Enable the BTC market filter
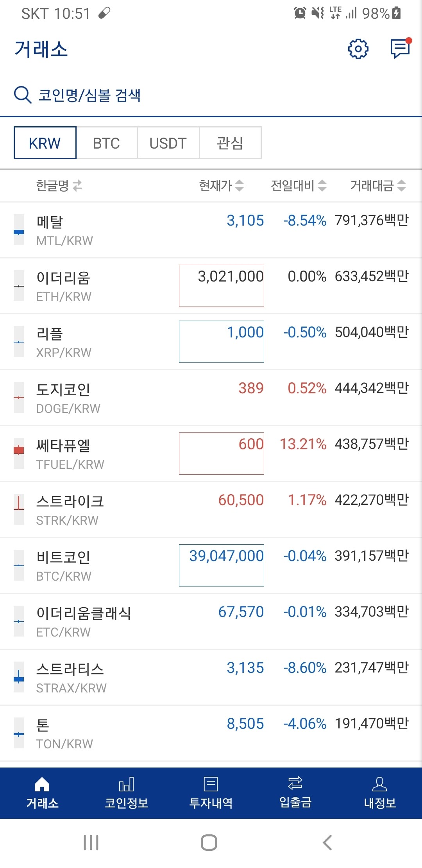The image size is (422, 868). pos(106,143)
